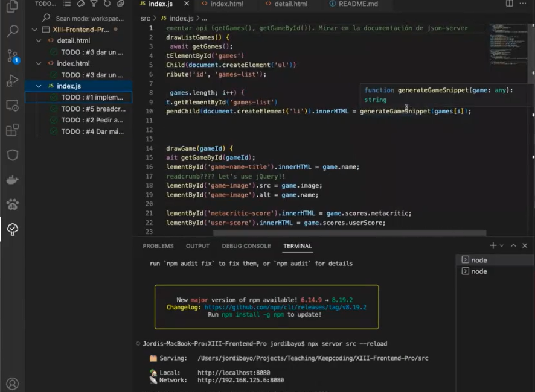
Task: Open the PROBLEMS panel tab
Action: [158, 246]
